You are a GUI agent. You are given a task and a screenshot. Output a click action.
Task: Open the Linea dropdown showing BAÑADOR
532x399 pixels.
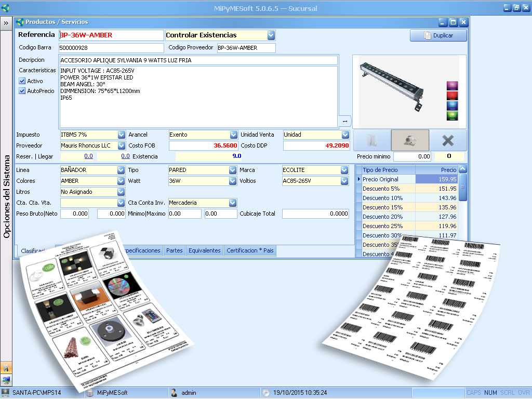pos(121,170)
